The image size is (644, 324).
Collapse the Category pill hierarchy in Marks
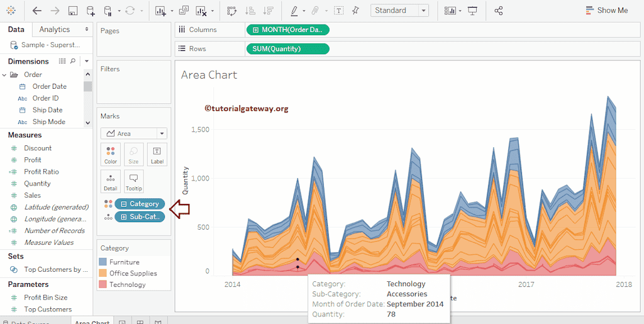[x=124, y=204]
